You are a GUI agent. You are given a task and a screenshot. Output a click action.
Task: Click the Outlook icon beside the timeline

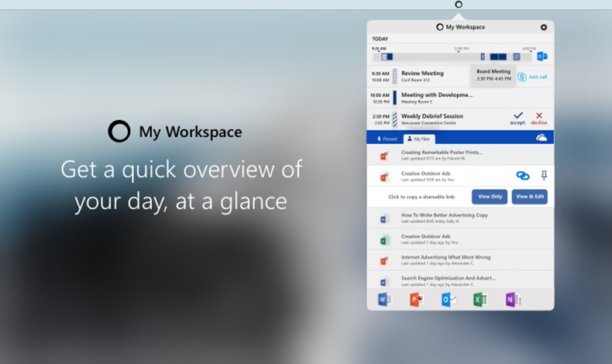(x=542, y=57)
